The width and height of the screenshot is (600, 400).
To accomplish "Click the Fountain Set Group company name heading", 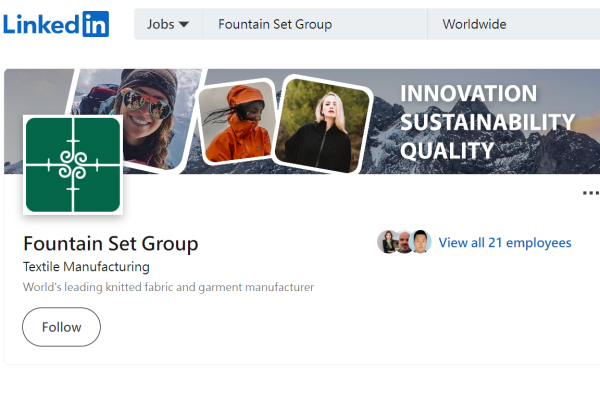I will (110, 243).
